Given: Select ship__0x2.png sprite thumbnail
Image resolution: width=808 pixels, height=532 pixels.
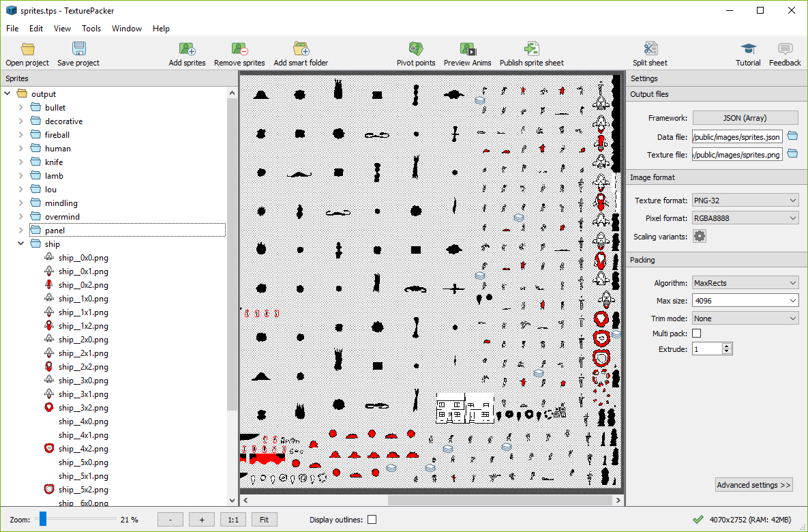Looking at the screenshot, I should tap(49, 285).
